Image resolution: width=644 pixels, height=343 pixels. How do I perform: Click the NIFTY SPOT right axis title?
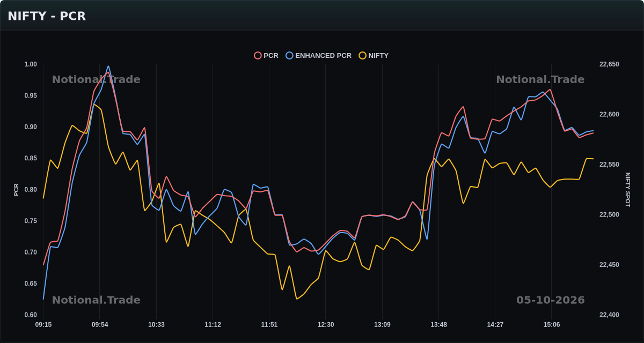627,190
